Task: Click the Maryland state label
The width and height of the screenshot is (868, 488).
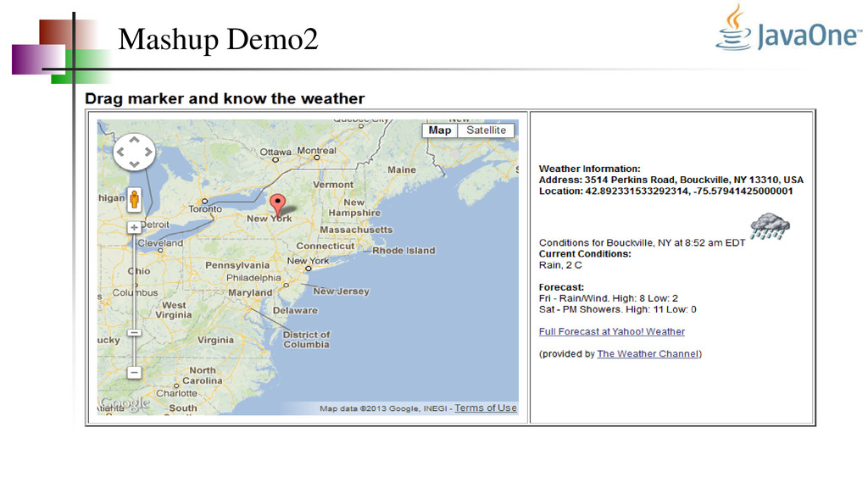Action: click(x=250, y=292)
